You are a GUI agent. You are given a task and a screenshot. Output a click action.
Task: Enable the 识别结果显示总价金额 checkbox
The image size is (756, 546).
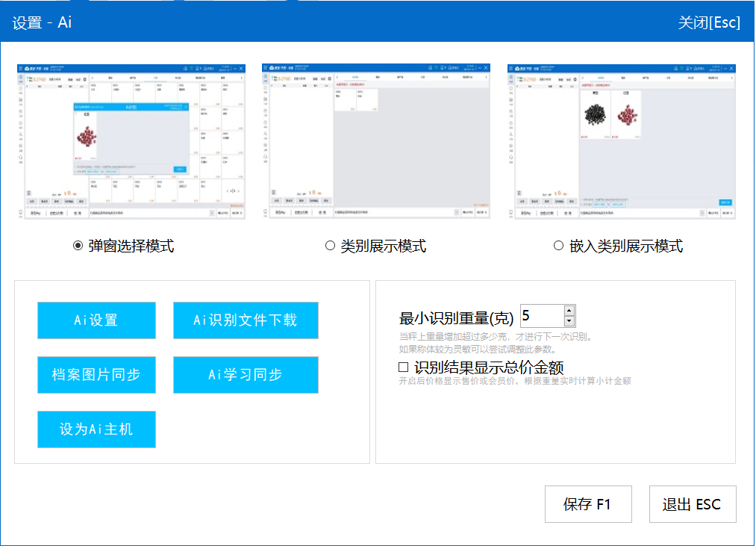pyautogui.click(x=404, y=367)
